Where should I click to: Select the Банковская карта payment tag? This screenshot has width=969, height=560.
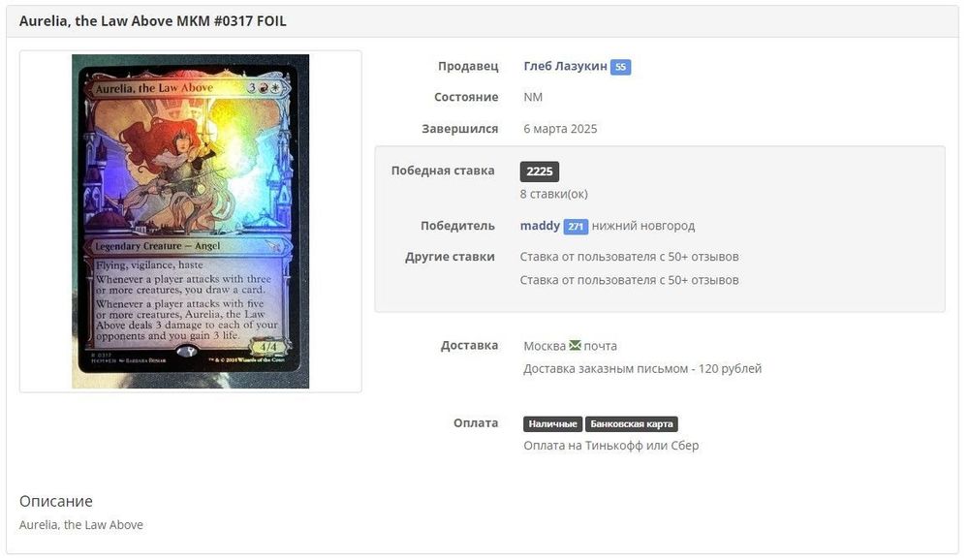point(632,424)
